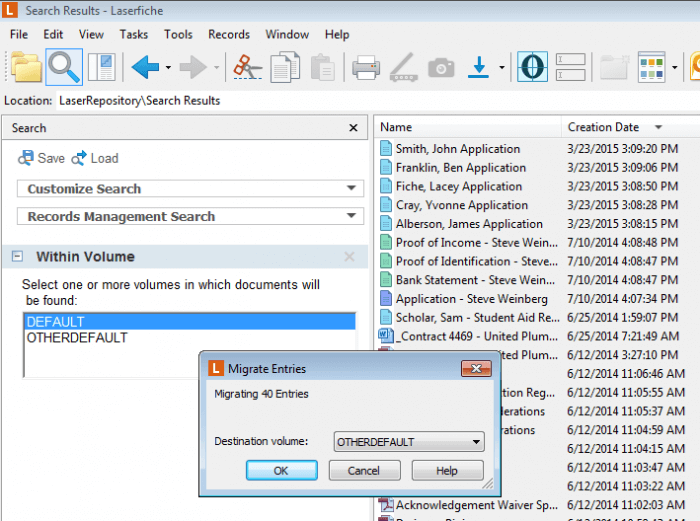Image resolution: width=700 pixels, height=521 pixels.
Task: Expand the Records Management Search dropdown
Action: (x=351, y=216)
